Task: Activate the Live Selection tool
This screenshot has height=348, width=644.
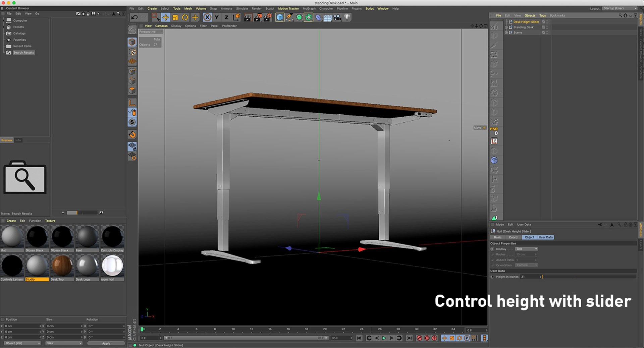Action: coord(155,17)
